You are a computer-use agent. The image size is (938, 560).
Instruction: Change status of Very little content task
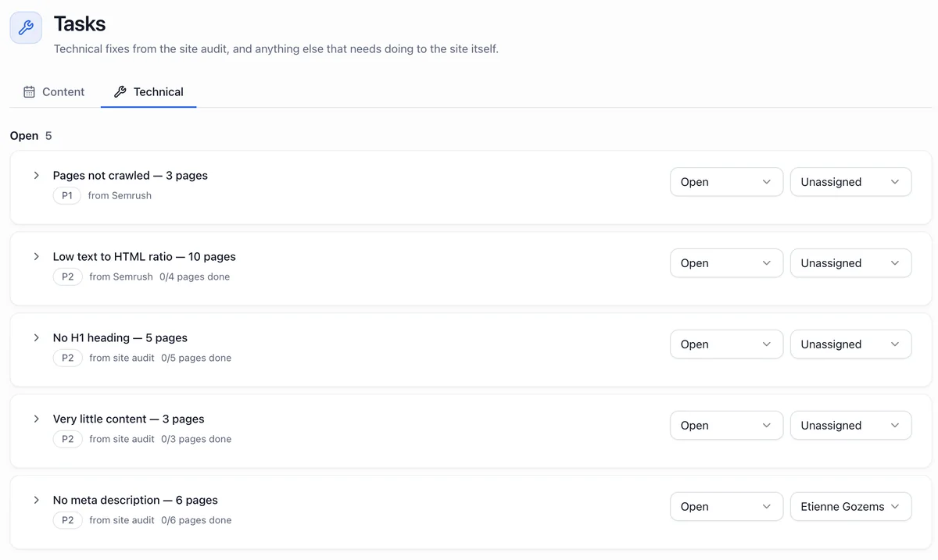(x=726, y=426)
